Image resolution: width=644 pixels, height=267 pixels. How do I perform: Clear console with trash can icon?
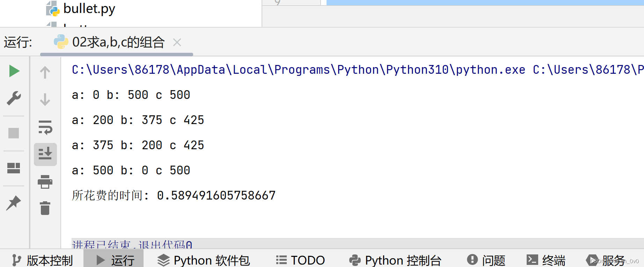[45, 208]
